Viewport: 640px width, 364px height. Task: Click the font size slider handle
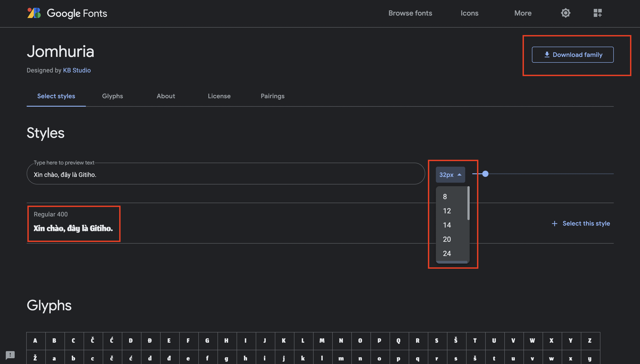[x=485, y=174]
